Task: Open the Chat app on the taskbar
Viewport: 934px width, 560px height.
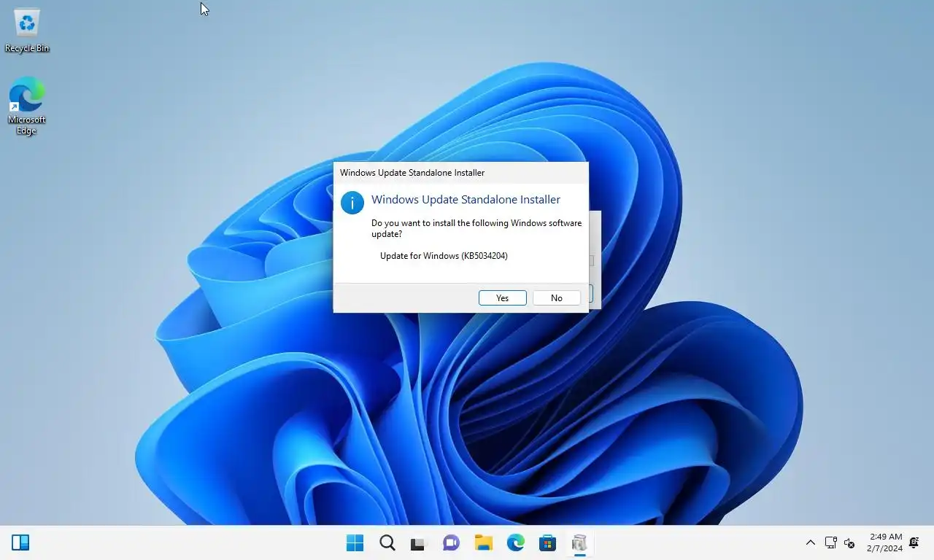Action: (451, 542)
